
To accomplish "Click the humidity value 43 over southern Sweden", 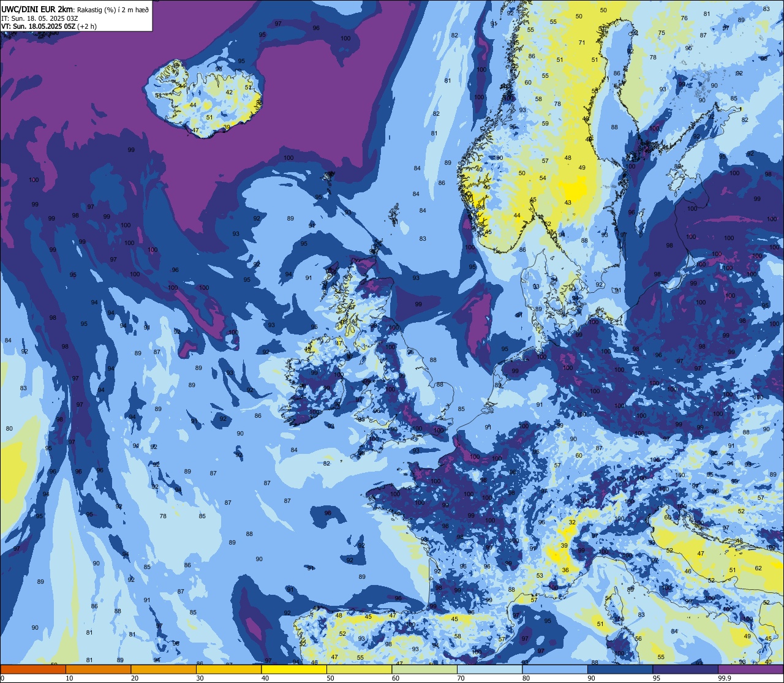I will tap(568, 203).
